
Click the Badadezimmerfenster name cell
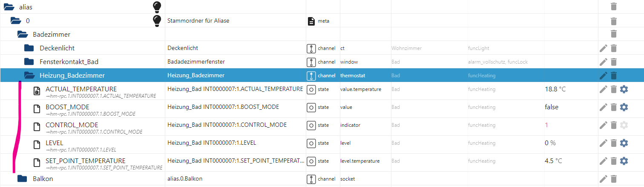click(196, 62)
